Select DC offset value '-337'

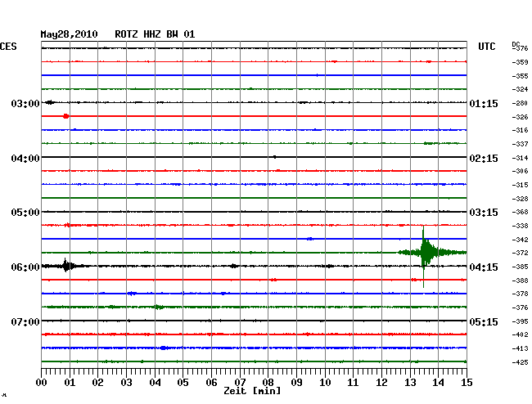(x=520, y=145)
